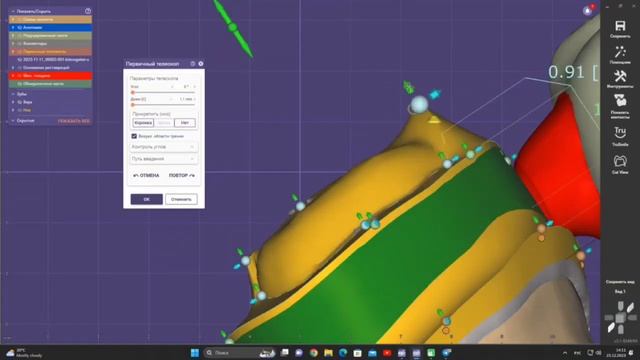This screenshot has height=360, width=640.
Task: Open the 'Контроль углов' dropdown
Action: coord(164,147)
